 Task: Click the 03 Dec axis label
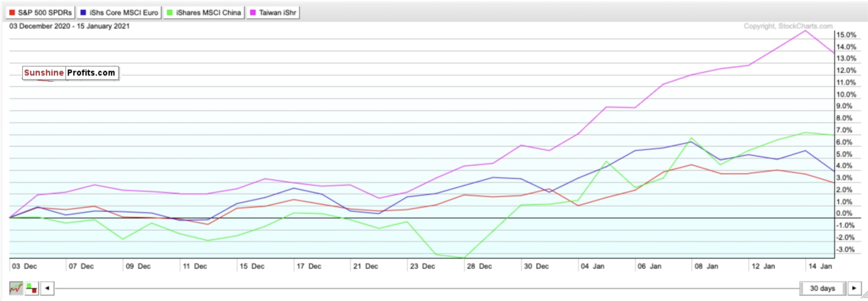(x=24, y=266)
